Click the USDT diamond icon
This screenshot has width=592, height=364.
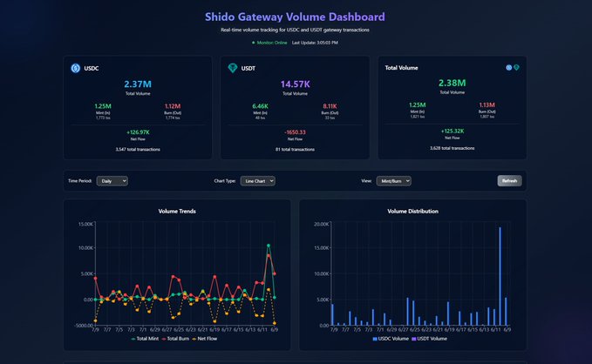[233, 68]
